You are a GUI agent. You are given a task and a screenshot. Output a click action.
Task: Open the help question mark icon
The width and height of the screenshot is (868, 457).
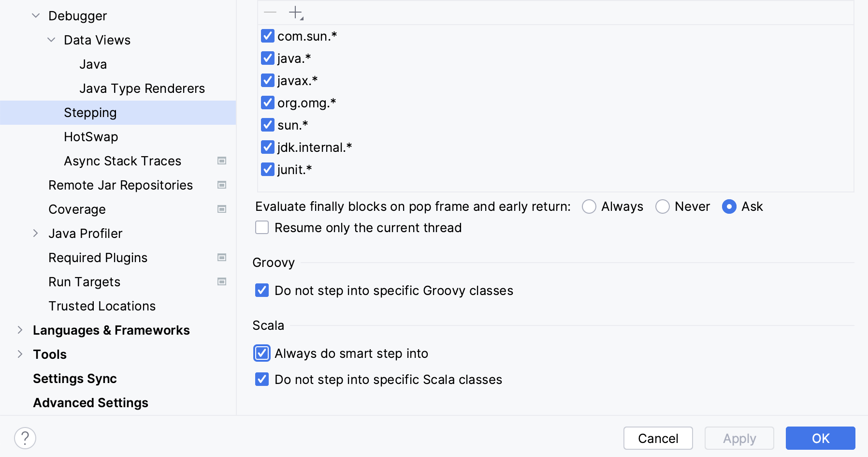coord(25,438)
